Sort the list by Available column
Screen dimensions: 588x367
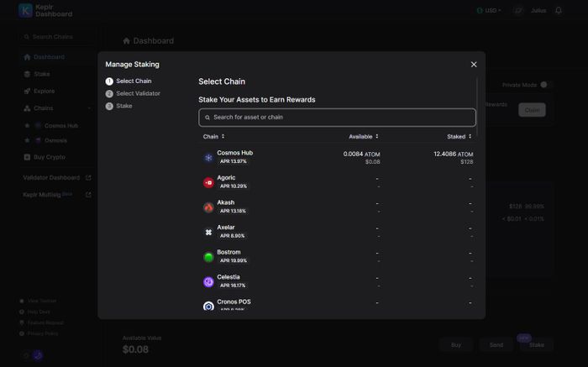coord(364,136)
